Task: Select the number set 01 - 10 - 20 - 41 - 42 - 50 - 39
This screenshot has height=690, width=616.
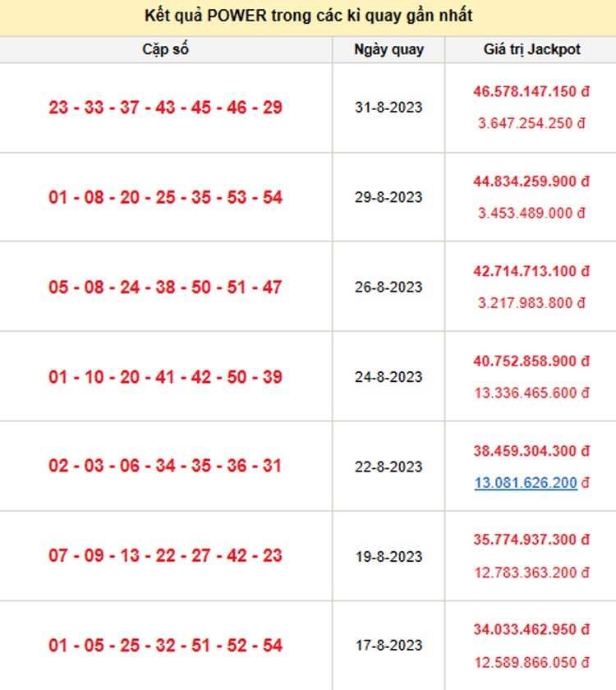Action: [165, 377]
